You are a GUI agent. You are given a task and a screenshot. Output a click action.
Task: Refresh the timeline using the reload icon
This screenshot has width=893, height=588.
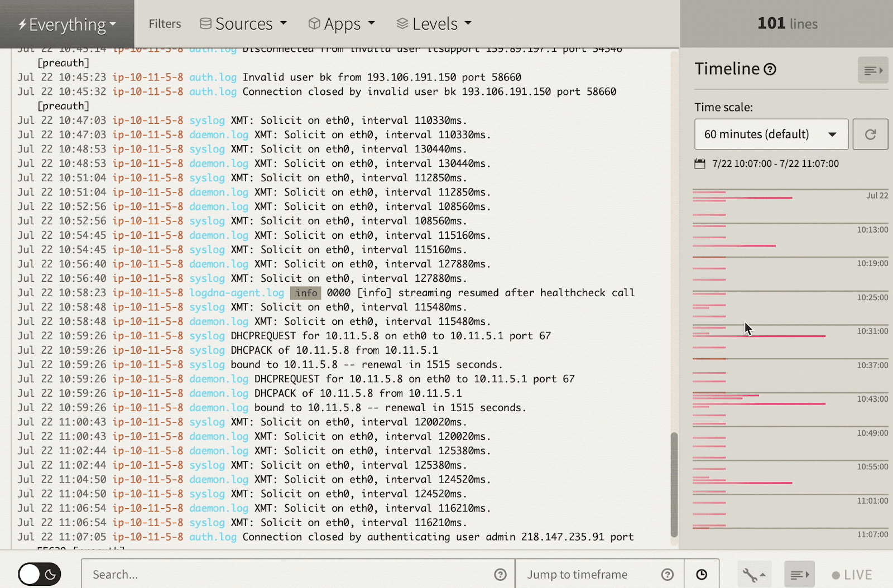tap(870, 134)
